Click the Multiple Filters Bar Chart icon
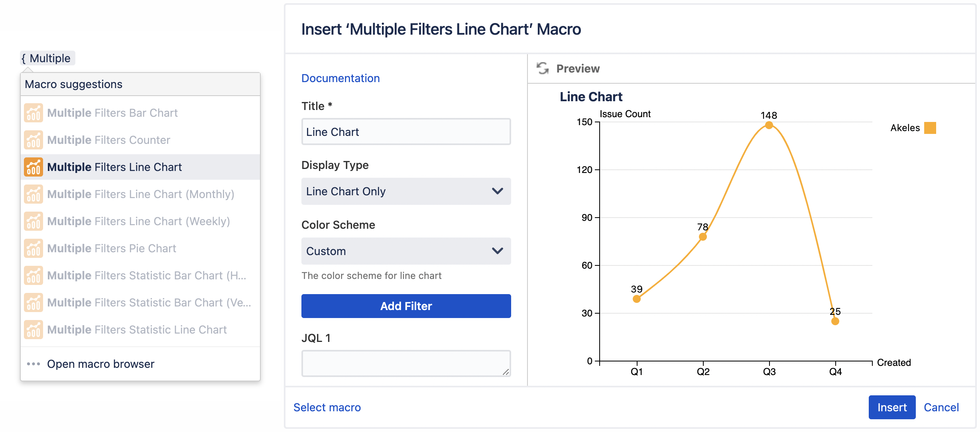980x432 pixels. [x=33, y=113]
